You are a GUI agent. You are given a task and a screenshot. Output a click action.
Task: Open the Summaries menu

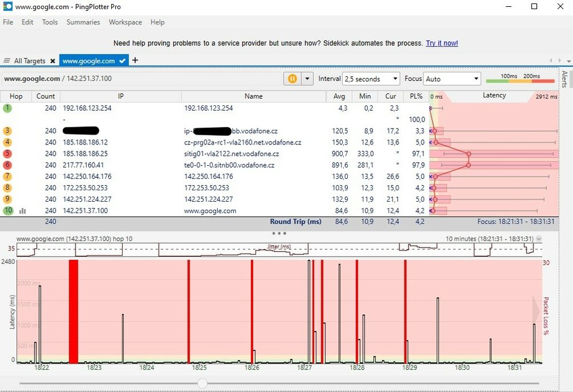(83, 22)
